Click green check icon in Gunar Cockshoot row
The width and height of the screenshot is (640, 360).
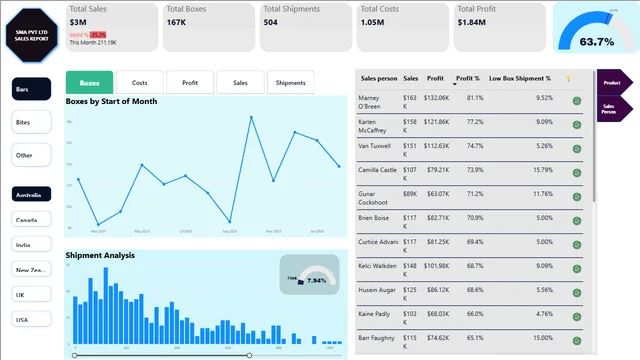577,197
